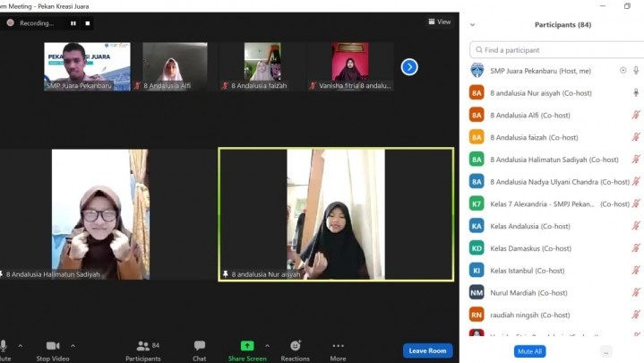Click KI avatar for Kelas Istanbul
644x363 pixels.
click(x=477, y=271)
